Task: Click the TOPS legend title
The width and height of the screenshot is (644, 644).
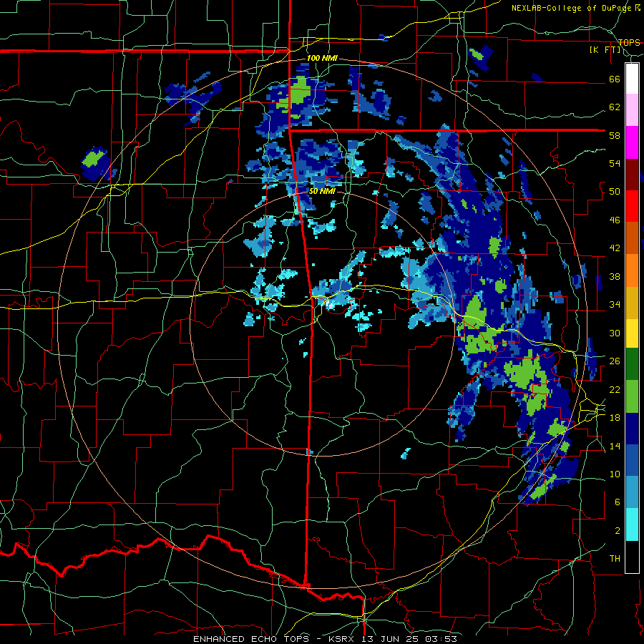Action: [629, 42]
